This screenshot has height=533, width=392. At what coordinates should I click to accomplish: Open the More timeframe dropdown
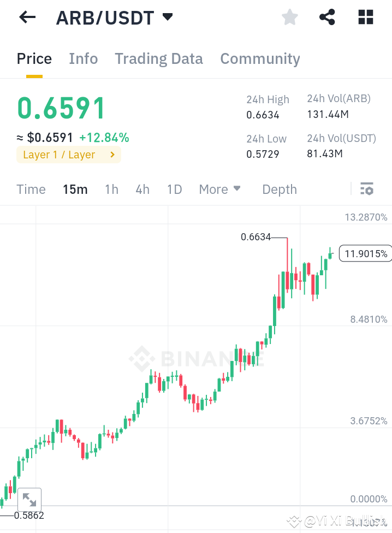[x=219, y=189]
